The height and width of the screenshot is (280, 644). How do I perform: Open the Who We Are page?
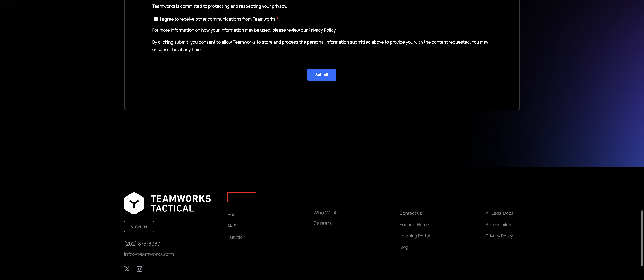(327, 213)
